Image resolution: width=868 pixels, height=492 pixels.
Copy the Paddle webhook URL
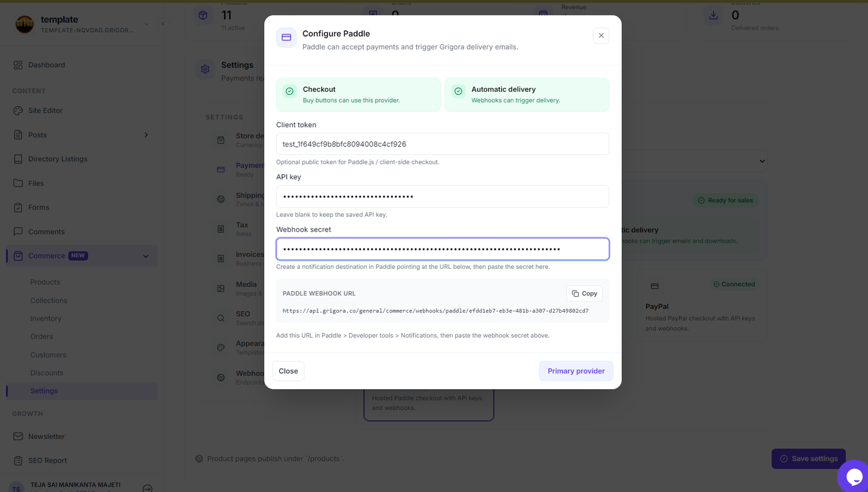coord(585,294)
